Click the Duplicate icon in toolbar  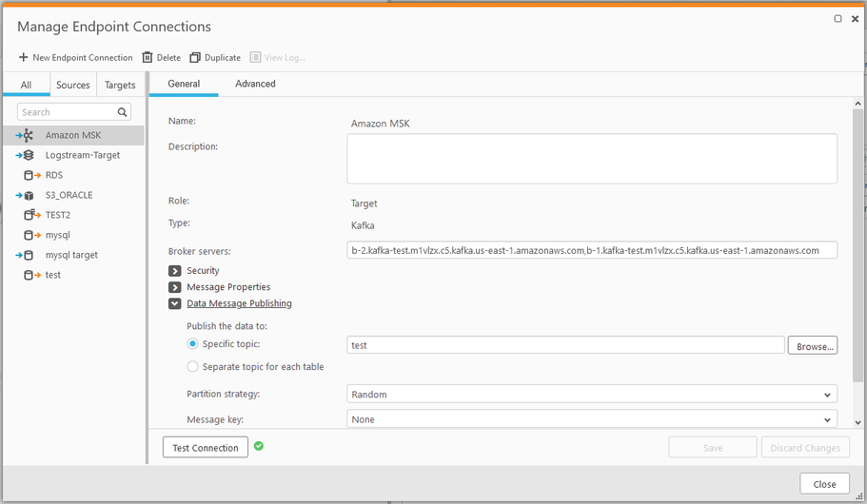coord(195,57)
